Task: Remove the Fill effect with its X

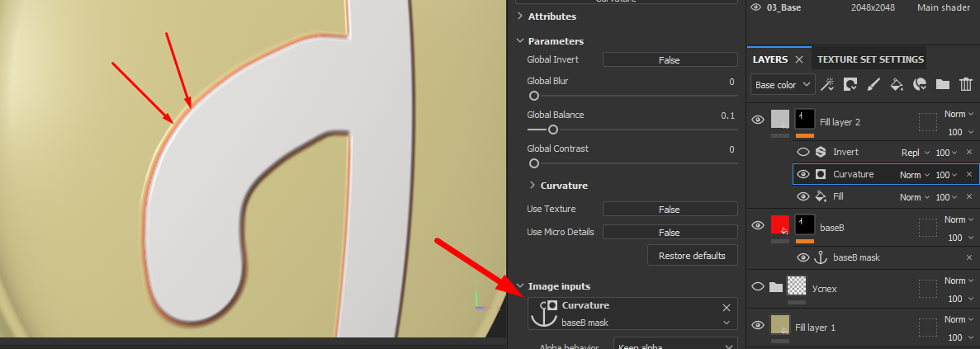Action: [969, 196]
